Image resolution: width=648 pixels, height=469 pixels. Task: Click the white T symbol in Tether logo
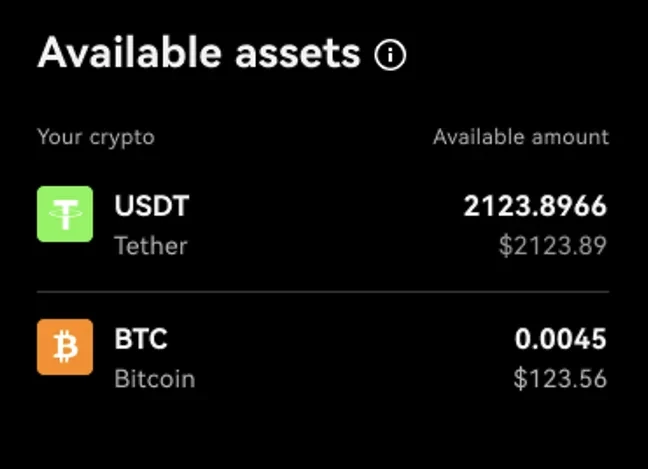(x=65, y=214)
